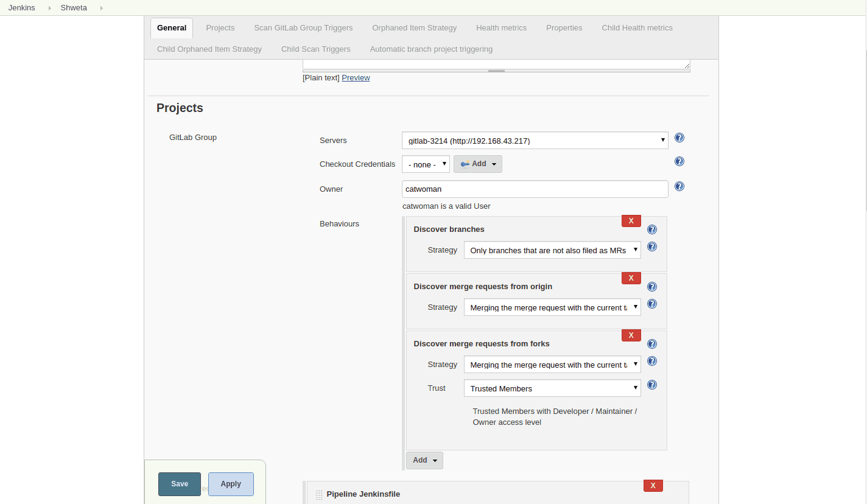Click the Save button
The image size is (867, 504).
tap(179, 484)
